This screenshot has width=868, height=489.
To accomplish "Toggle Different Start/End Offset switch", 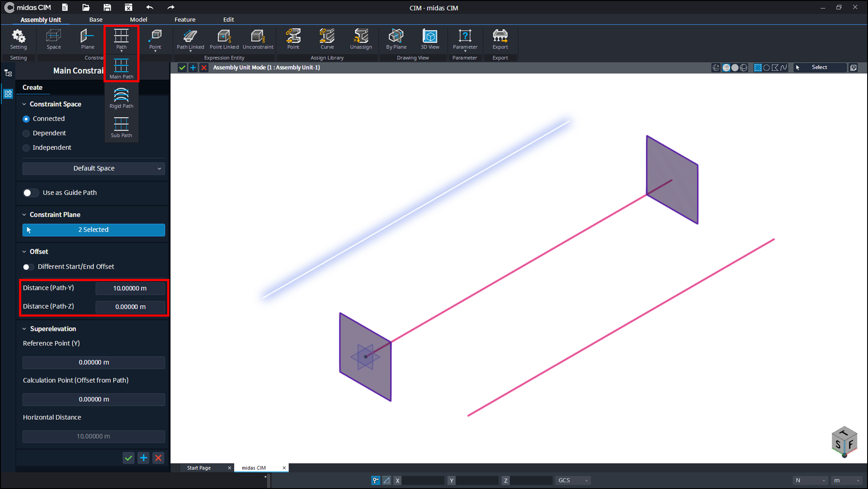I will tap(28, 267).
